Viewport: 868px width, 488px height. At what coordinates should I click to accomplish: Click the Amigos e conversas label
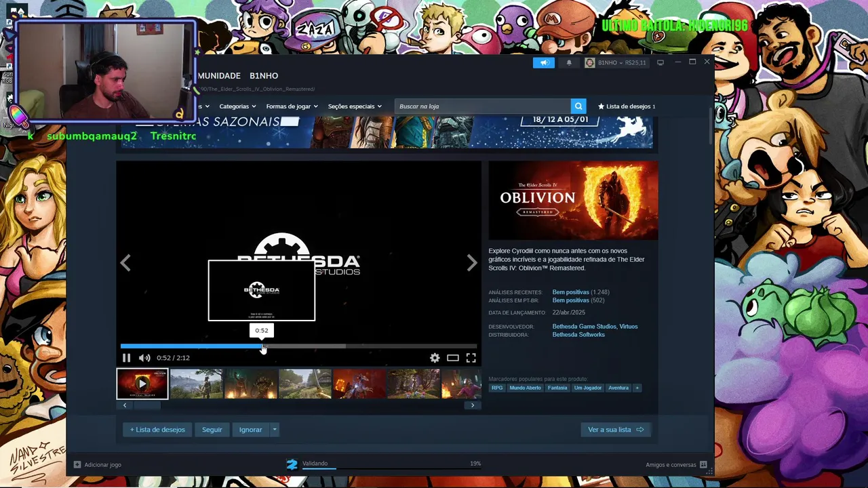[671, 464]
